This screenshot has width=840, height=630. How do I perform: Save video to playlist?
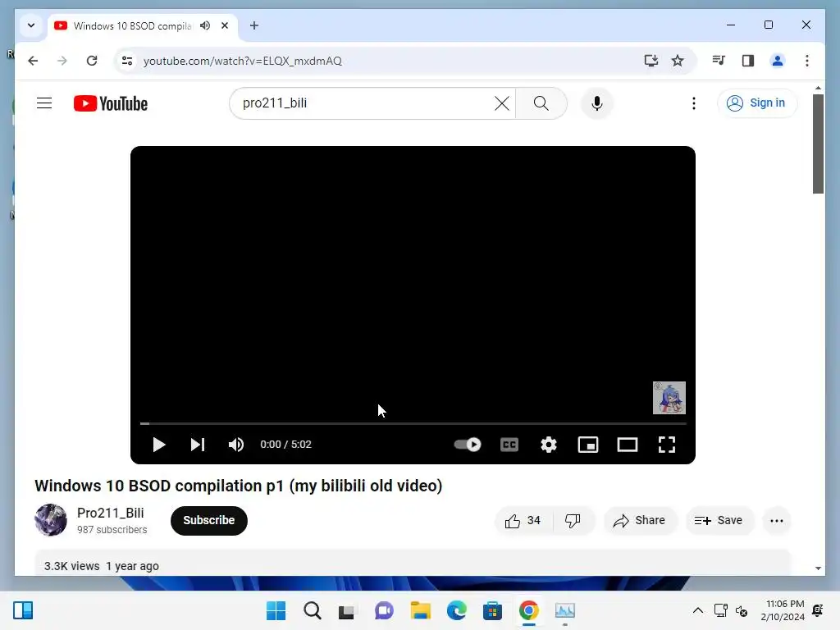coord(719,521)
